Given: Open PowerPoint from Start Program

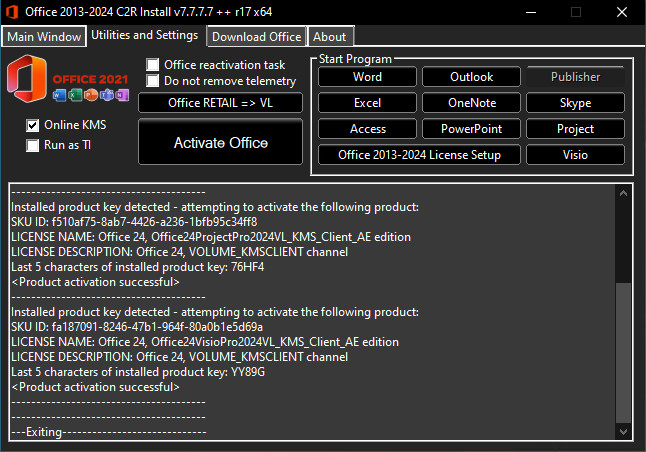Looking at the screenshot, I should [x=471, y=129].
